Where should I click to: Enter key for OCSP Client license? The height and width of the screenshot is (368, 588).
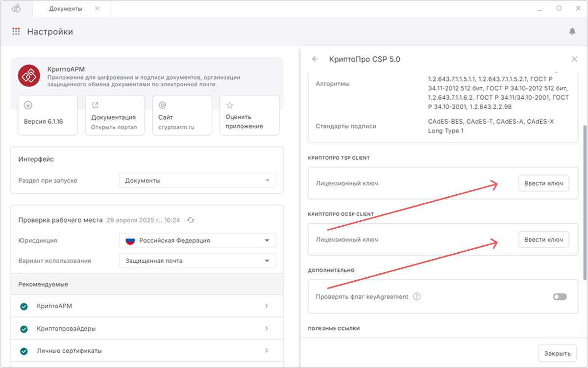543,240
